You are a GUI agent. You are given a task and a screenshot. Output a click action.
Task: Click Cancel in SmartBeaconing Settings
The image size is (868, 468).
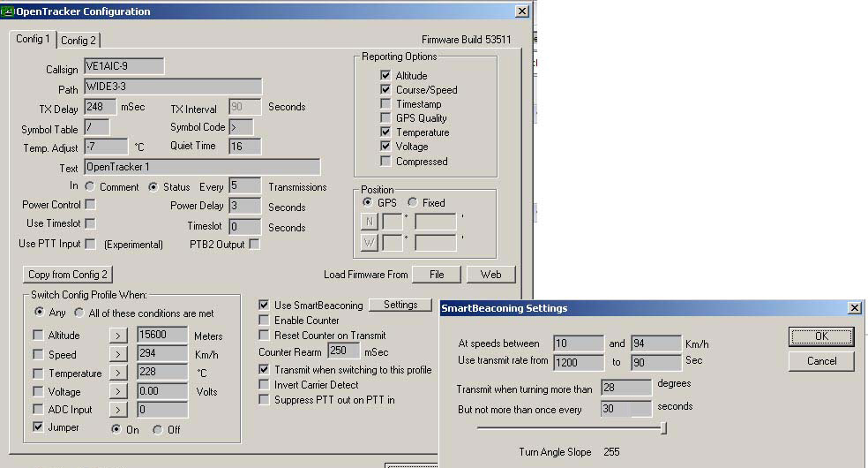[821, 361]
